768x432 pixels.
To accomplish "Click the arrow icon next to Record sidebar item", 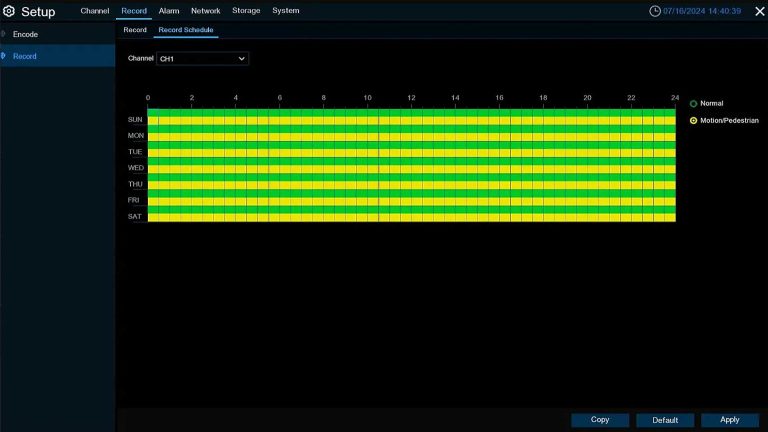I will click(x=4, y=56).
